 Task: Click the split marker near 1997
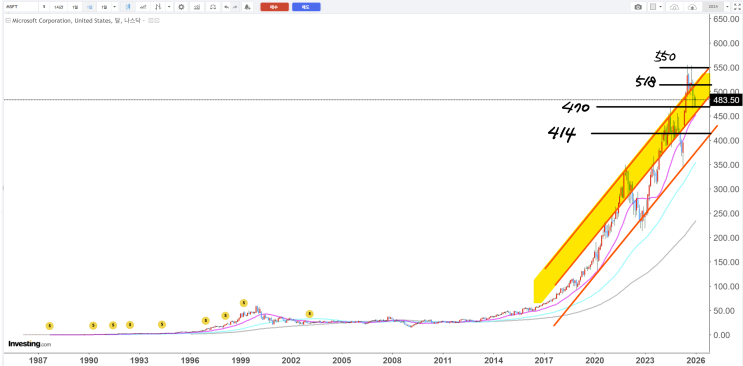pos(206,320)
